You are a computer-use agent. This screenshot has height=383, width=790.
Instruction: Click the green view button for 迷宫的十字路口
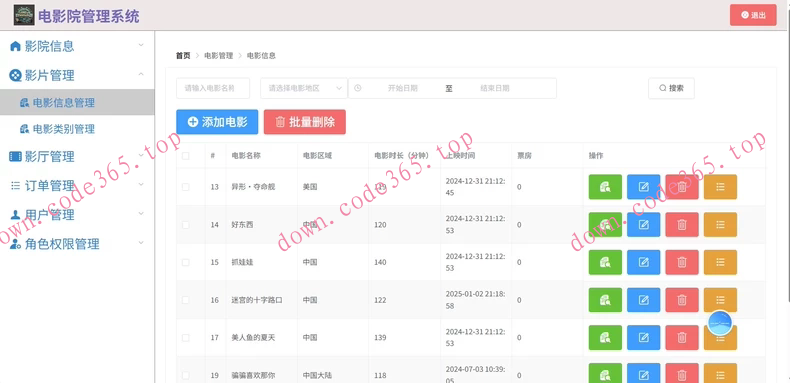tap(605, 300)
